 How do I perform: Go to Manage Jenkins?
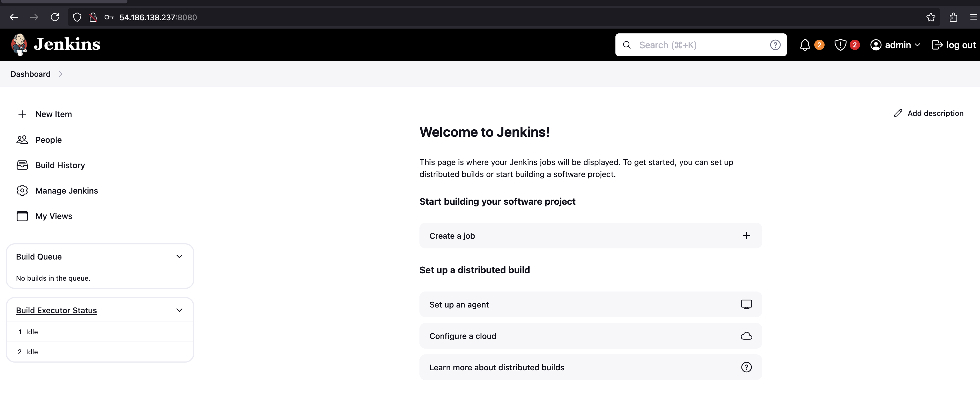66,190
